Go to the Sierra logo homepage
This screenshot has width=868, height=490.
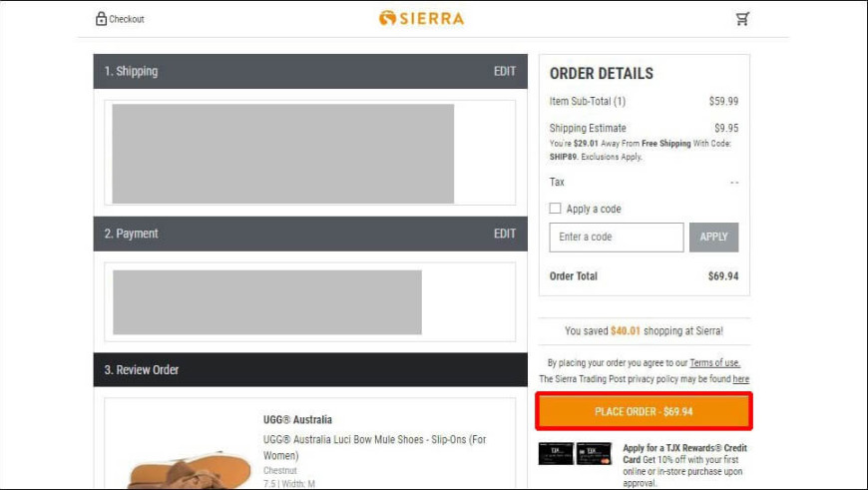421,18
